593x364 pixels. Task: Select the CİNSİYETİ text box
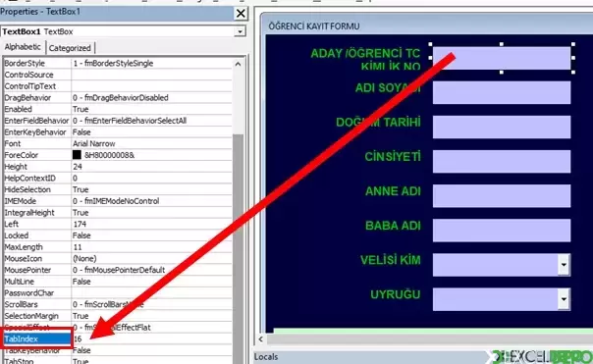(502, 162)
